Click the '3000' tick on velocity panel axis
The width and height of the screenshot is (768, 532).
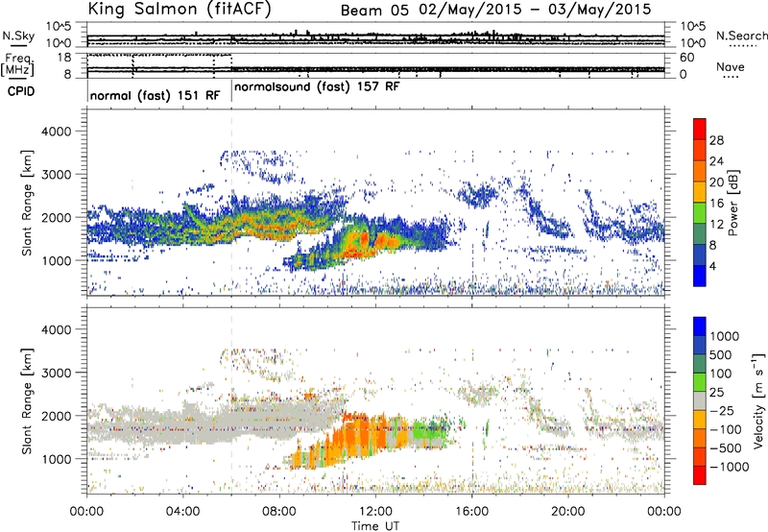[x=56, y=373]
